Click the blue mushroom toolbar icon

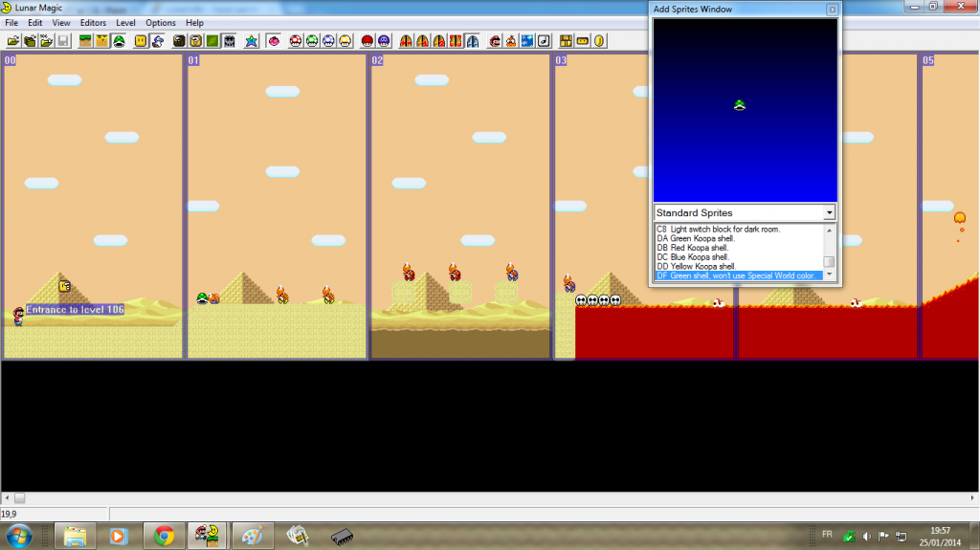pyautogui.click(x=329, y=41)
